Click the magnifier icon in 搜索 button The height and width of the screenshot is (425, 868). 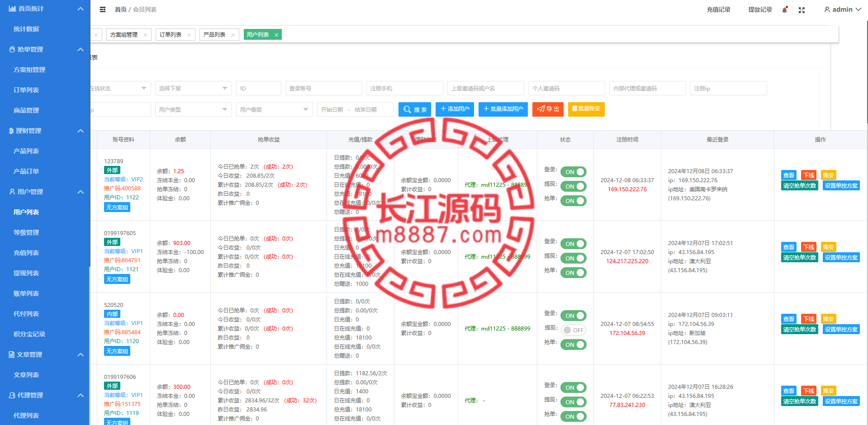coord(407,109)
